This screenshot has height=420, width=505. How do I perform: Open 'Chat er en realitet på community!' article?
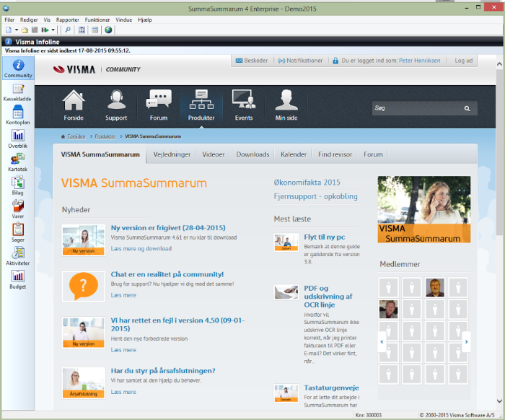(167, 274)
